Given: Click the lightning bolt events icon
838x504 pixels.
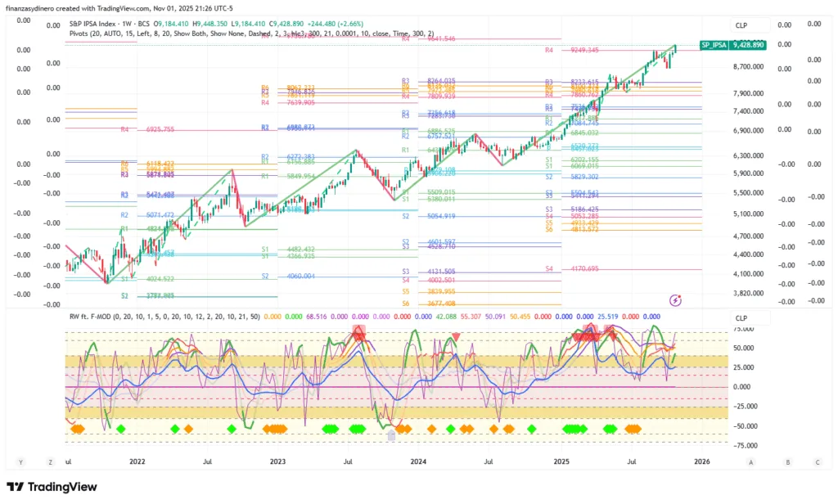Looking at the screenshot, I should (675, 299).
